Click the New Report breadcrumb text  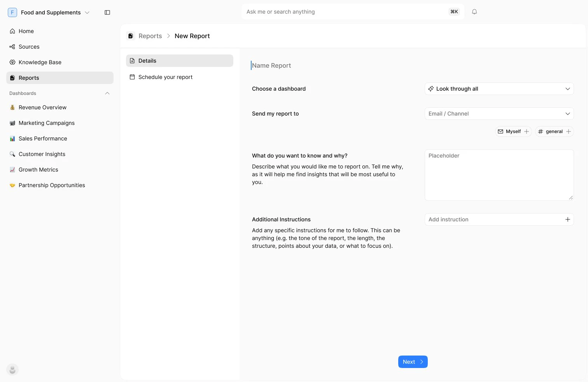click(x=192, y=36)
